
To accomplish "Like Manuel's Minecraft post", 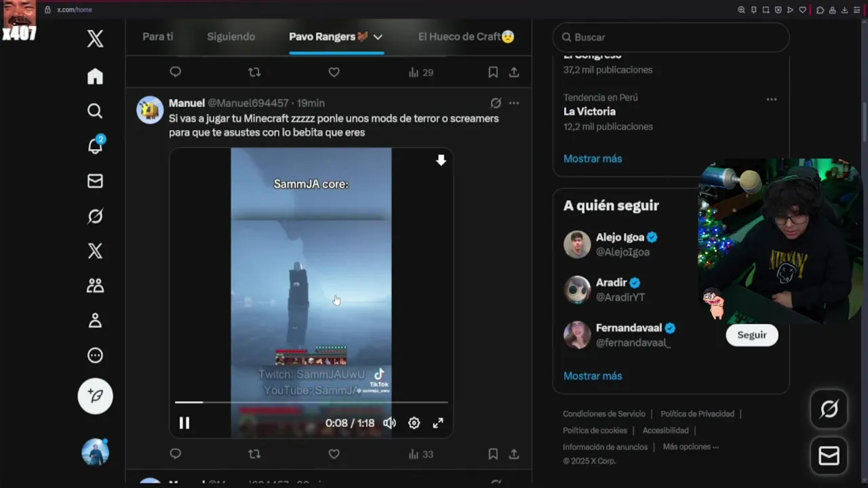I will click(x=334, y=454).
